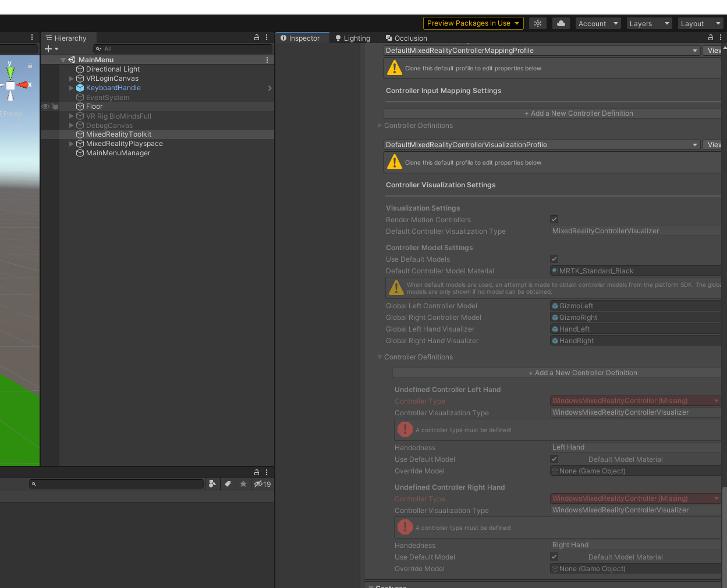Lock the Project panel with padlock icon
The height and width of the screenshot is (588, 727).
point(257,472)
